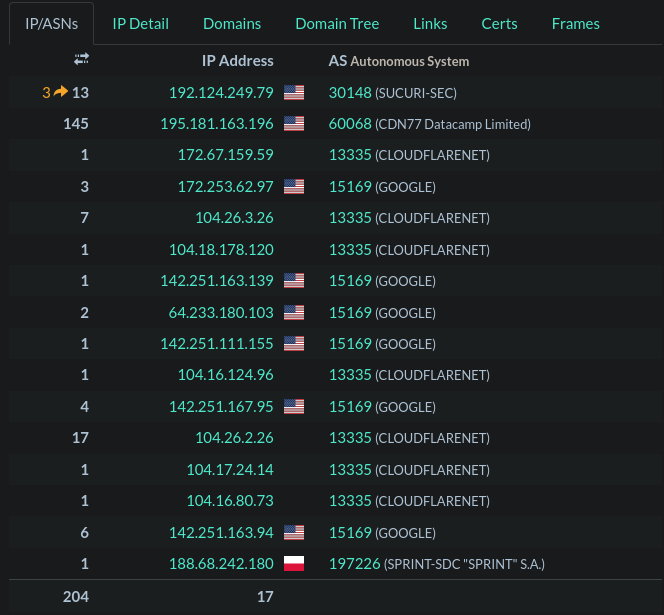Click the Poland flag beside 188.68.242.180

tap(294, 563)
